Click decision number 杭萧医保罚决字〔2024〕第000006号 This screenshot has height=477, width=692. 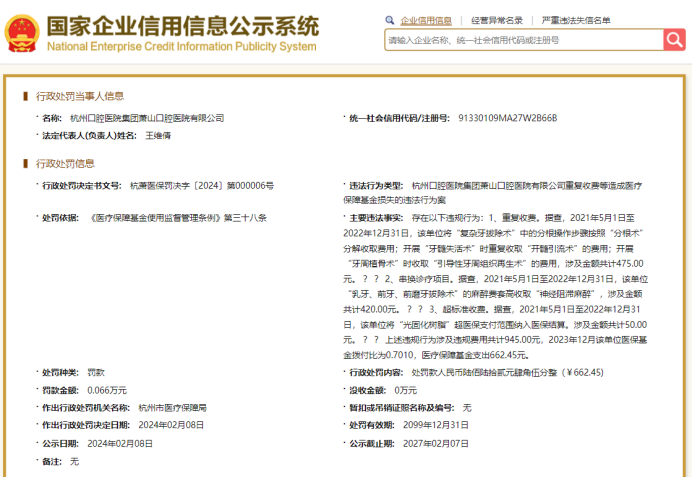pos(202,186)
